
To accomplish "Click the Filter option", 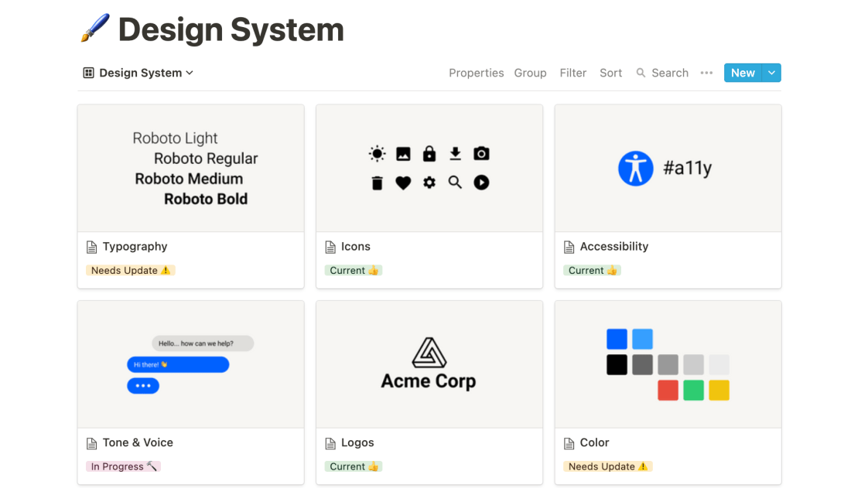I will pos(572,73).
